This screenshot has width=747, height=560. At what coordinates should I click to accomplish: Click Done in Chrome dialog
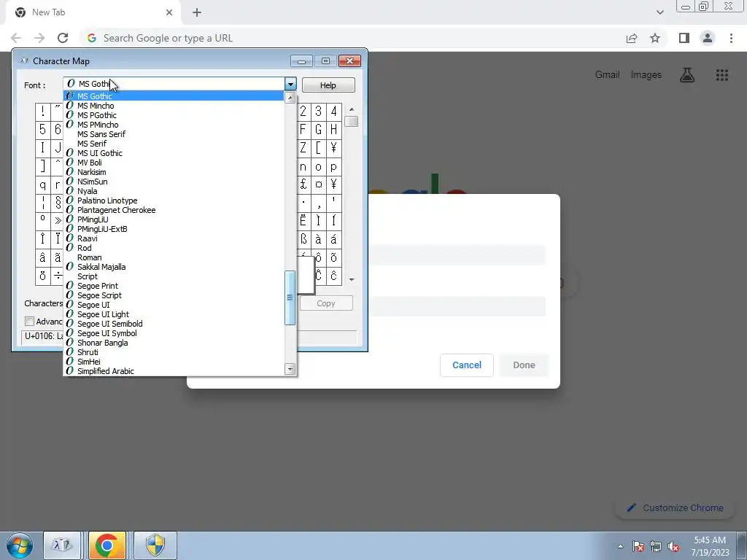click(x=524, y=365)
